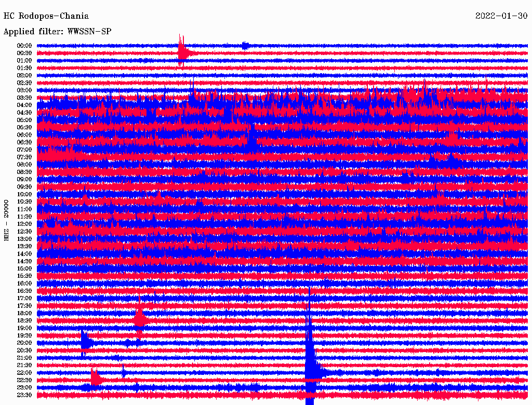Select the 09:00 time label
532x405 pixels.
(x=24, y=180)
